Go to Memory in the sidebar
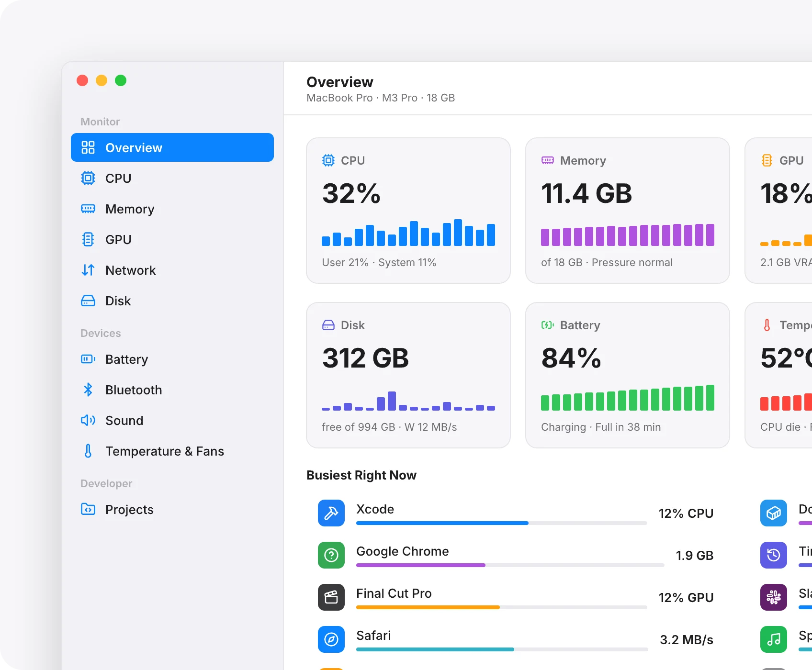Image resolution: width=812 pixels, height=670 pixels. click(x=172, y=209)
